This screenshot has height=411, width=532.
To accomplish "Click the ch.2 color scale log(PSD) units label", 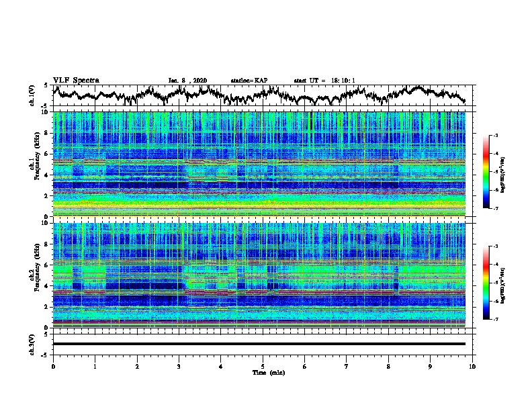I will pyautogui.click(x=503, y=285).
